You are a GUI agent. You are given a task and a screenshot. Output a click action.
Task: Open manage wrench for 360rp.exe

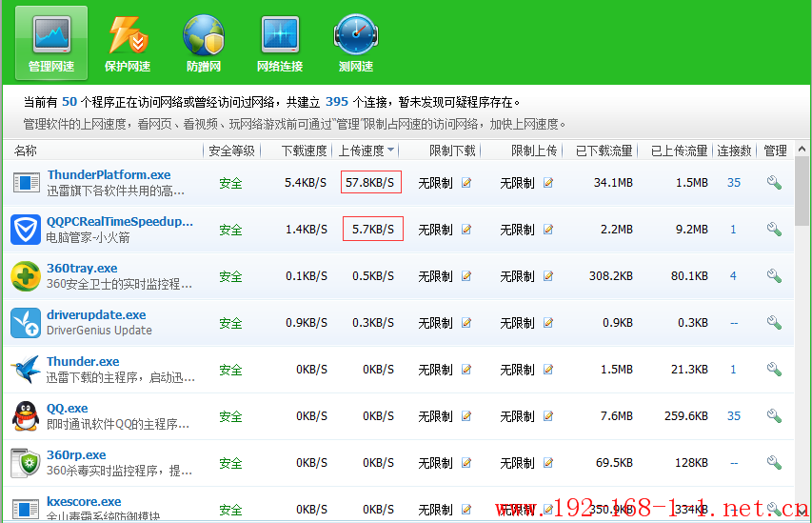774,462
